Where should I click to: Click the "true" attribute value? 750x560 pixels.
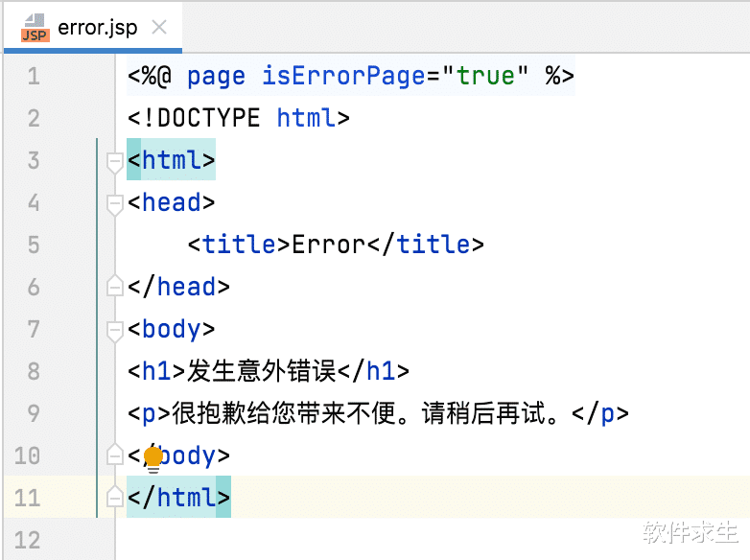tap(485, 76)
